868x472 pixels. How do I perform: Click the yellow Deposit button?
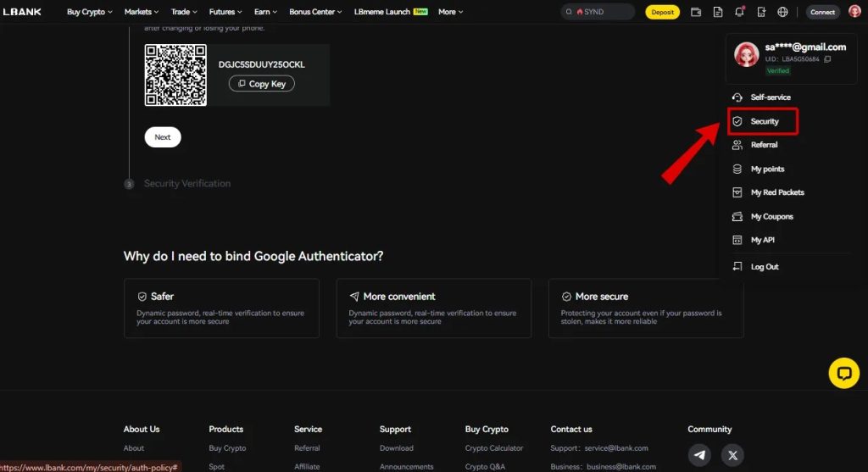click(662, 12)
